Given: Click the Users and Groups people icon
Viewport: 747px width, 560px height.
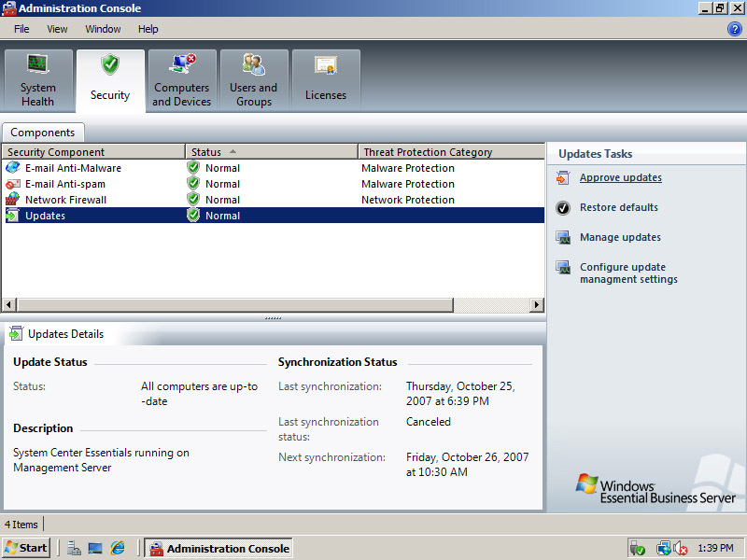Looking at the screenshot, I should (x=253, y=63).
